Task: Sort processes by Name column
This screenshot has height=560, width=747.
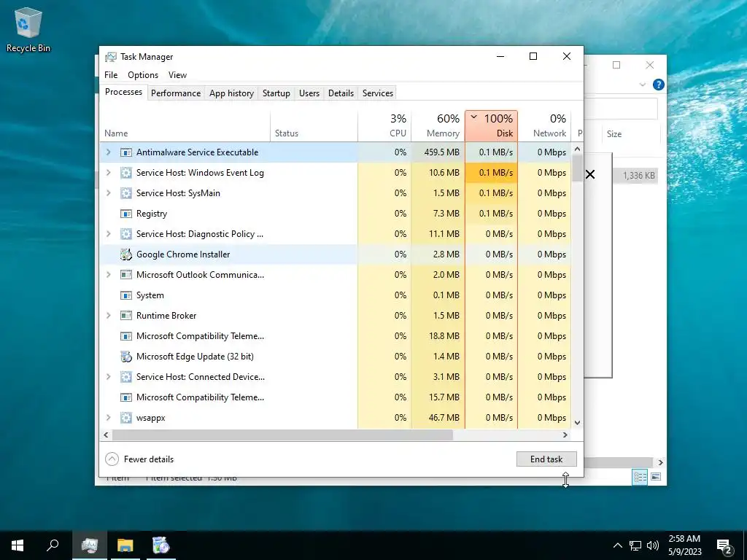Action: [185, 126]
